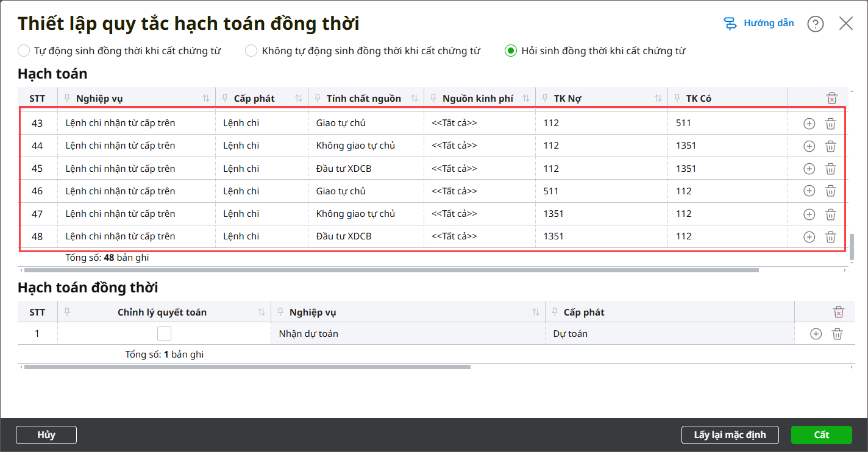The image size is (868, 452).
Task: Delete row 44 with its trash icon
Action: pyautogui.click(x=830, y=146)
